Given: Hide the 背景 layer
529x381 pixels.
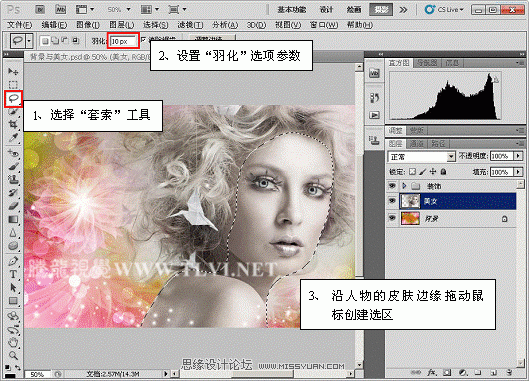Looking at the screenshot, I should (392, 218).
